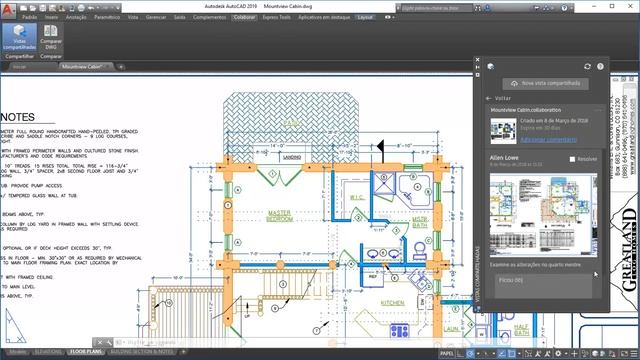Open the Aplicativos em destaque tab

(x=324, y=17)
